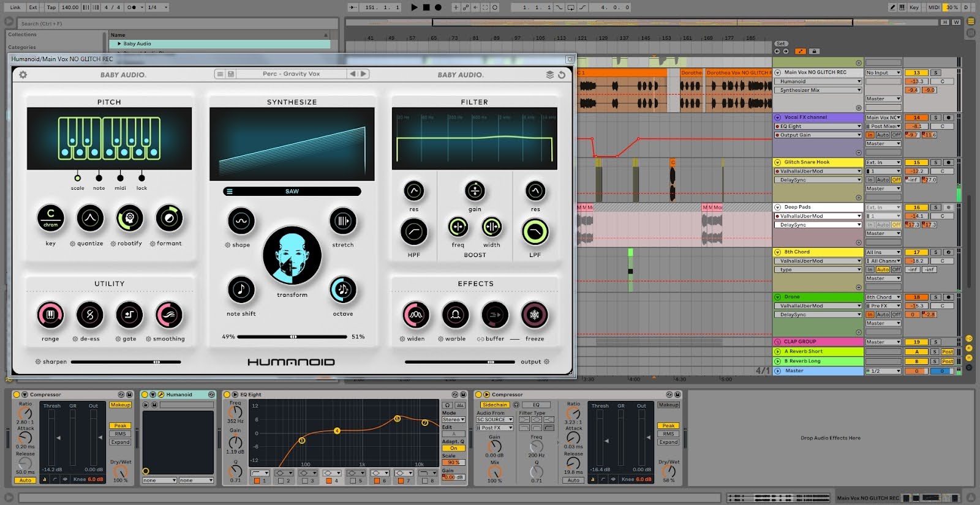Click the Link button in top bar
Viewport: 980px width, 505px height.
(15, 7)
